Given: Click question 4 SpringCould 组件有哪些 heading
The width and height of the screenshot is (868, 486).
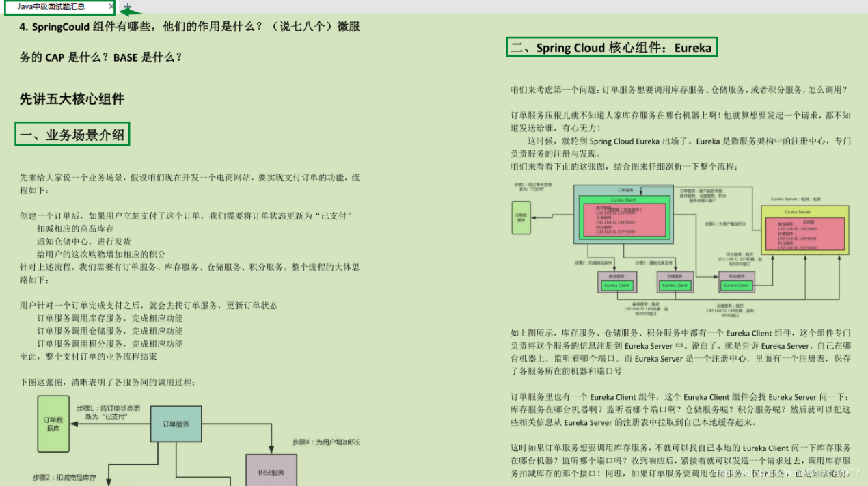Looking at the screenshot, I should 189,27.
